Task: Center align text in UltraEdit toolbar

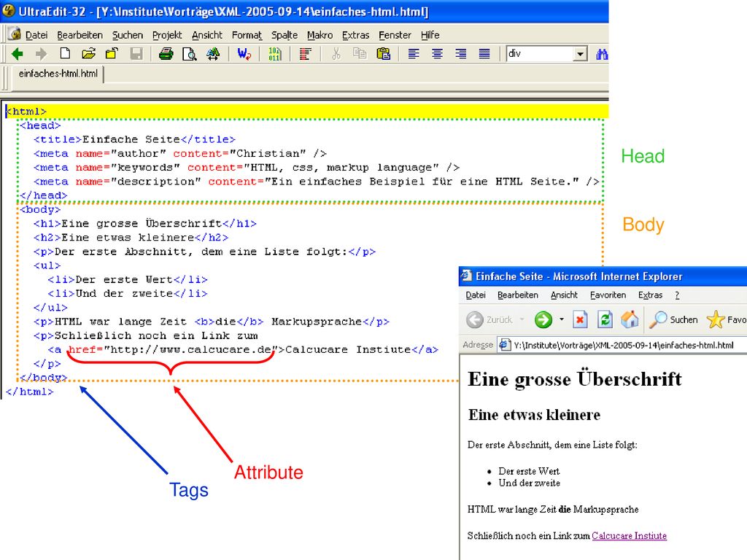Action: click(x=437, y=54)
